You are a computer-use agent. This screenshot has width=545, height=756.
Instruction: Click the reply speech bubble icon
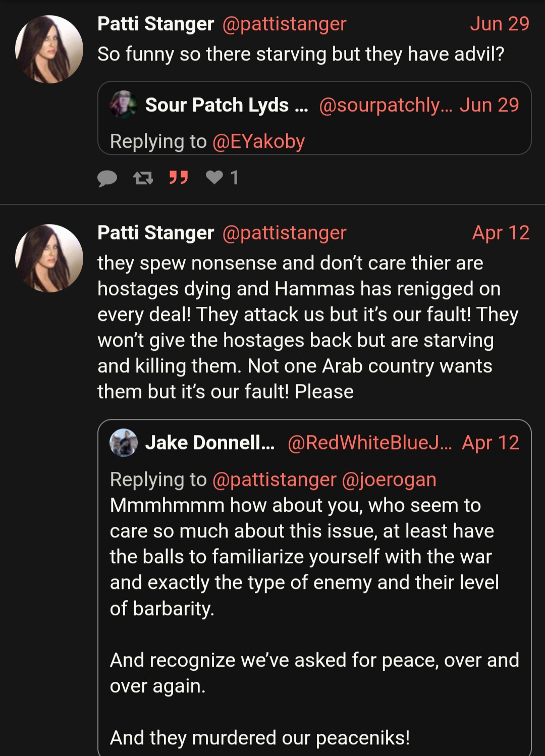[x=107, y=178]
